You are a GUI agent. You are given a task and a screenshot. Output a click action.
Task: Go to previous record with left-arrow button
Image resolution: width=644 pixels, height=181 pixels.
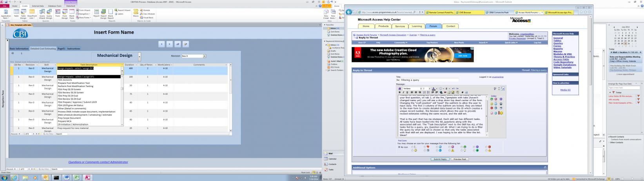pos(162,44)
